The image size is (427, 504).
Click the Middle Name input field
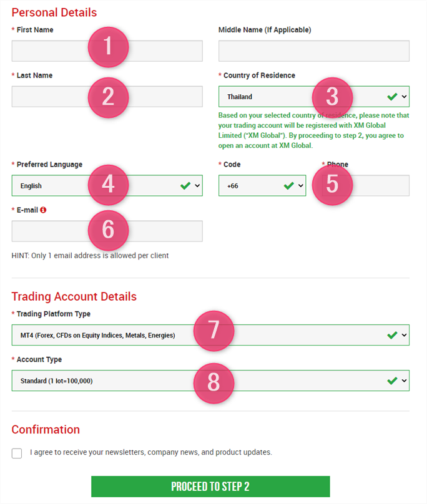[313, 51]
